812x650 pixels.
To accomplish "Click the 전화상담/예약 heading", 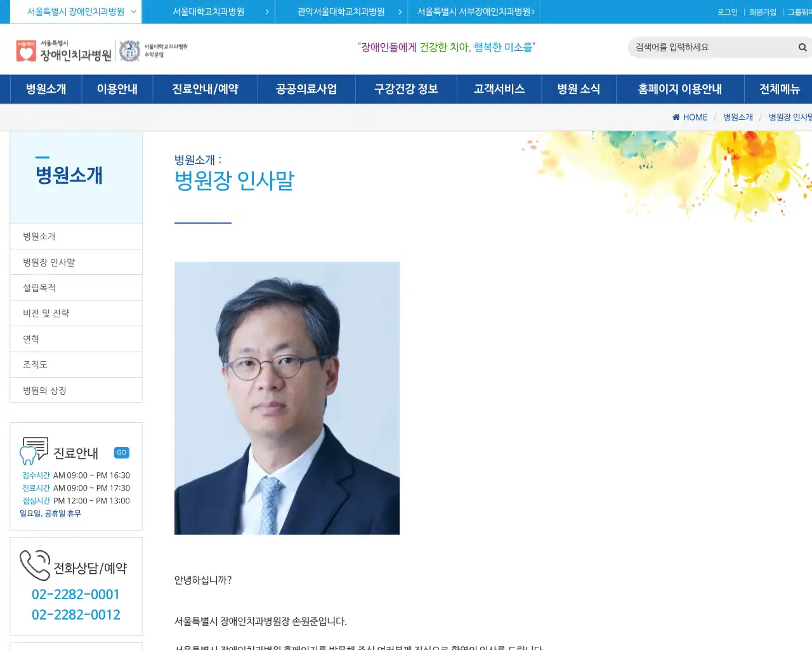I will click(90, 568).
